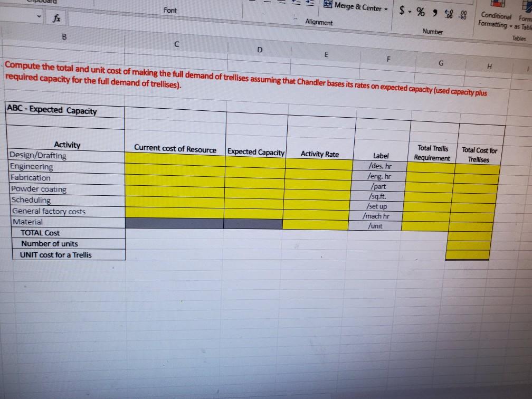Select yellow Activity Rate cell for Material row
Image resolution: width=532 pixels, height=399 pixels.
(x=316, y=224)
